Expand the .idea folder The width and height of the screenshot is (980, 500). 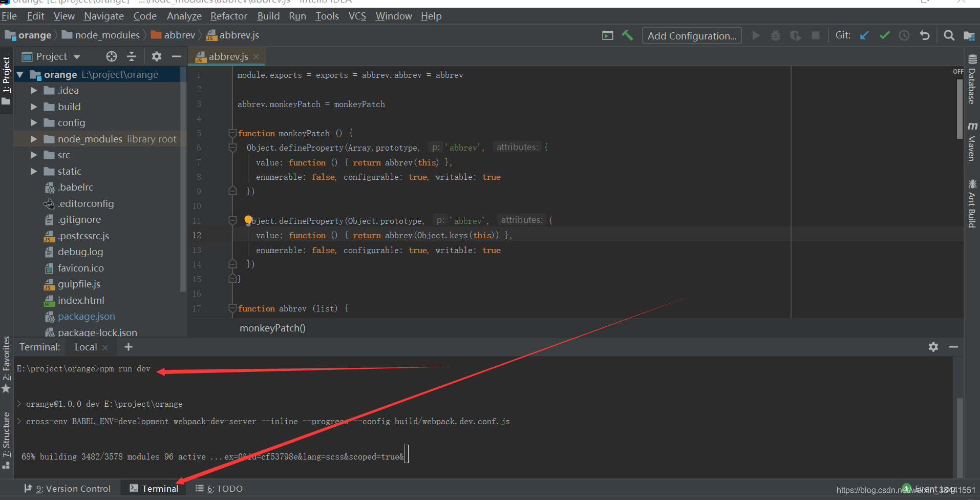[34, 91]
